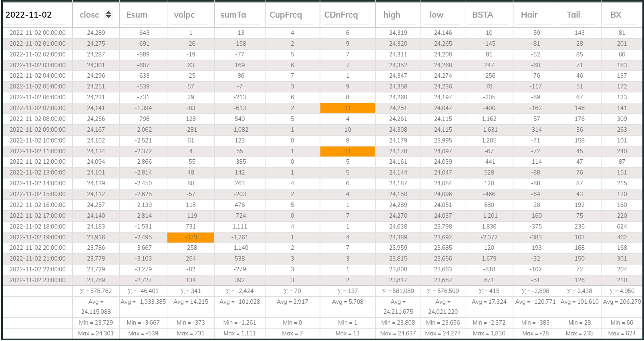This screenshot has width=644, height=341.
Task: Select orange CDnFreq cell in 11:00:00 row
Action: tap(348, 151)
